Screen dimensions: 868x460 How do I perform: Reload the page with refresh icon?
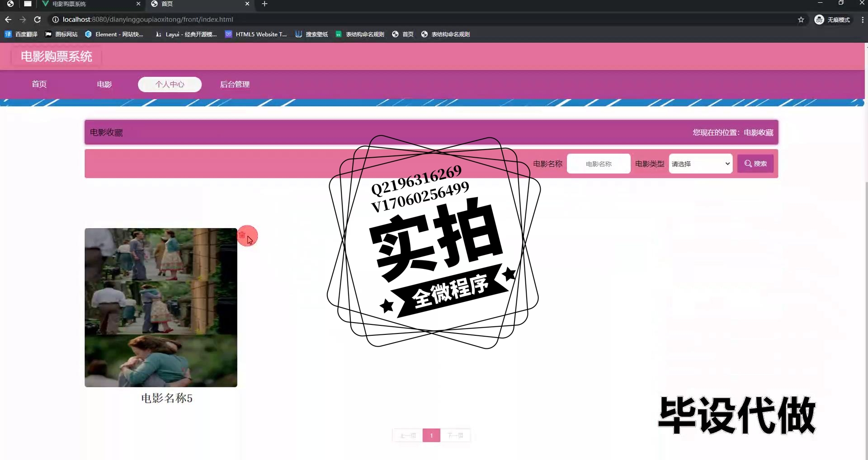(x=38, y=19)
